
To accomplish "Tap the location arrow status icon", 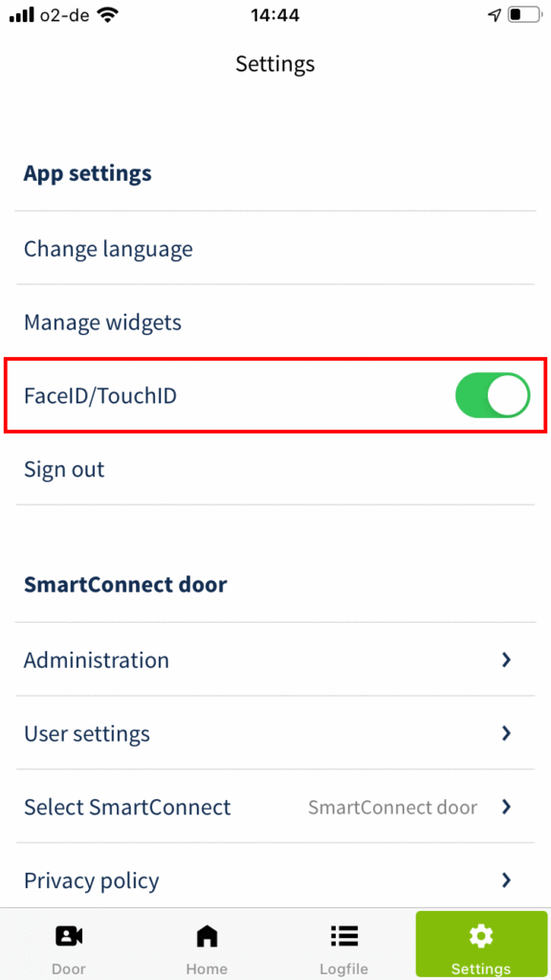I will click(495, 15).
